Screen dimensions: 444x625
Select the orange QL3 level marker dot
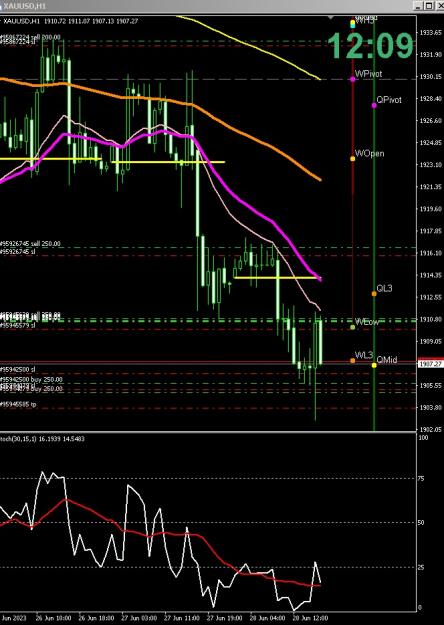click(x=374, y=294)
